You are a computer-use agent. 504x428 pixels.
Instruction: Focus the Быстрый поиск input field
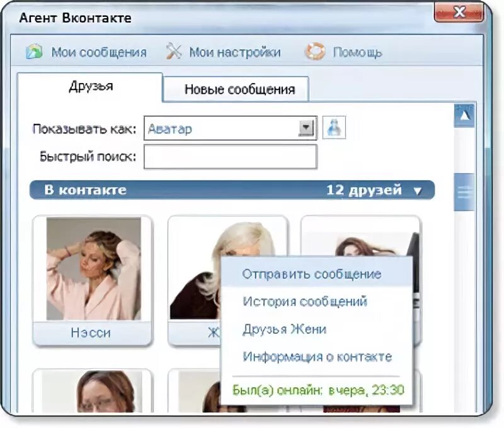[x=231, y=156]
